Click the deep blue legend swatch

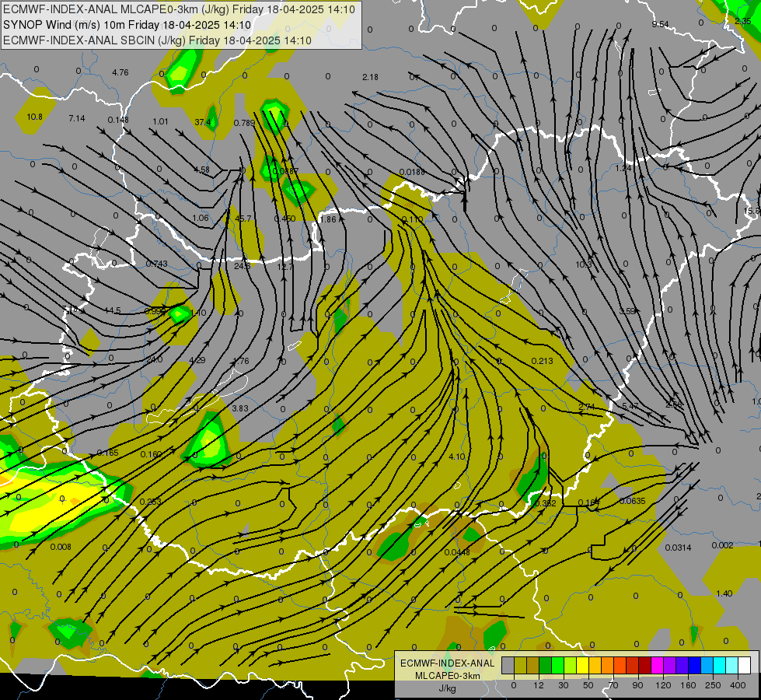(x=694, y=665)
